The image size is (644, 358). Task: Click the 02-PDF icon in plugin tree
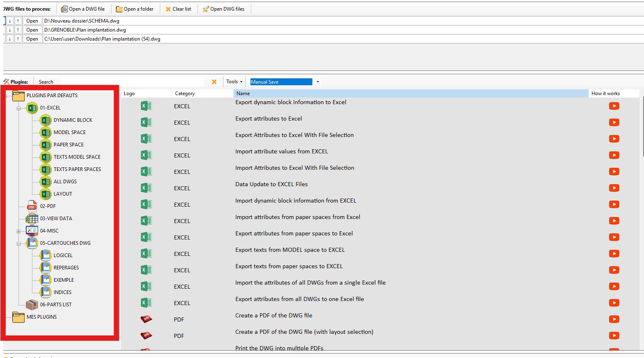[32, 206]
